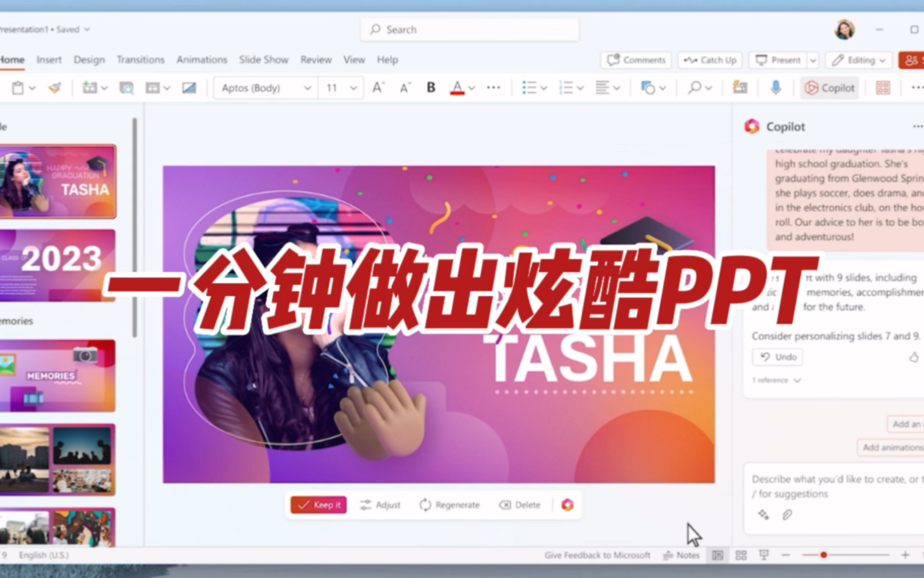Select the 2023 slide thumbnail

(x=57, y=265)
